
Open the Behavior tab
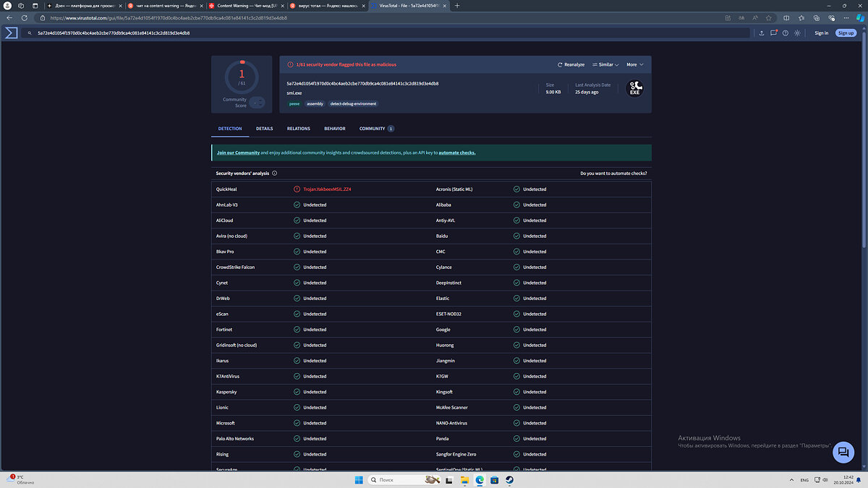334,129
